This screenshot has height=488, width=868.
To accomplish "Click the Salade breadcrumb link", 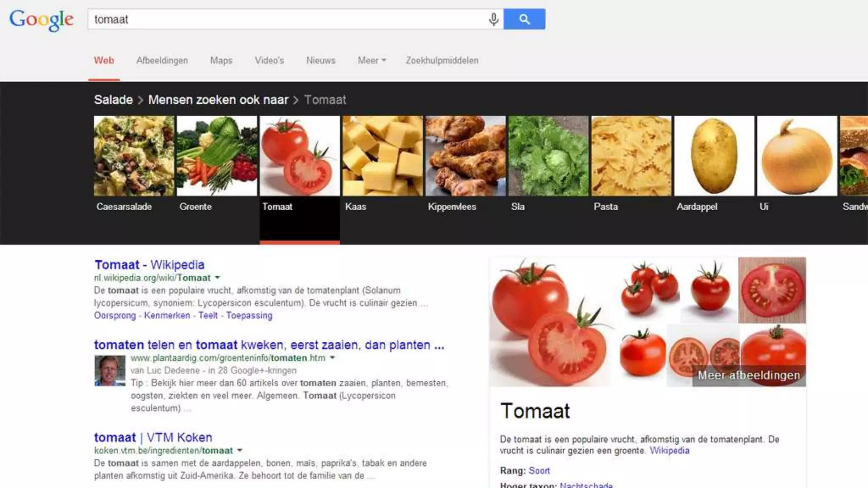I will point(113,100).
